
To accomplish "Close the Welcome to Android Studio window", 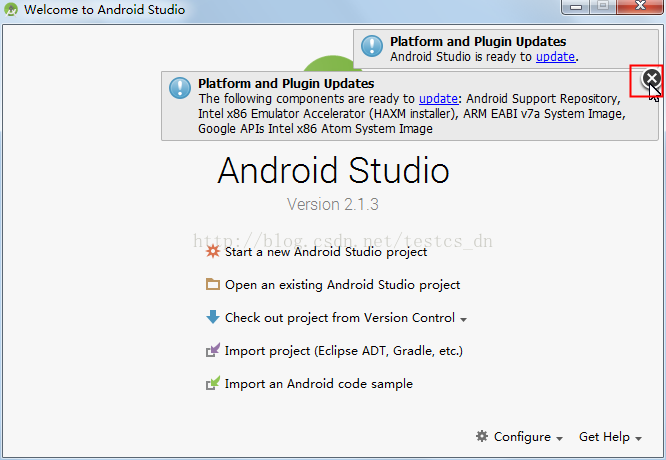I will 641,6.
